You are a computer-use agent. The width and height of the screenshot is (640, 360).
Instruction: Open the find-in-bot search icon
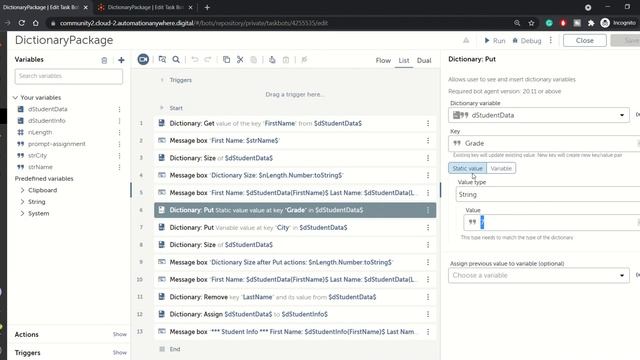tap(176, 60)
